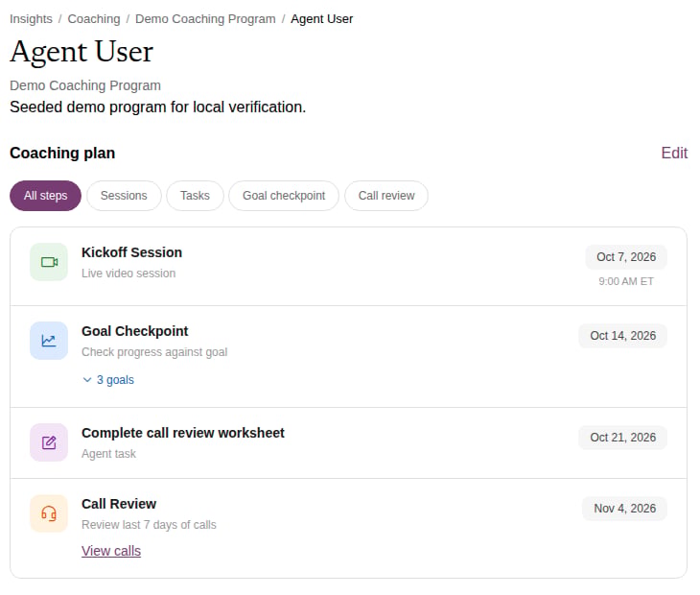Click Demo Coaching Program subtitle under title
Image resolution: width=700 pixels, height=595 pixels.
pos(85,85)
